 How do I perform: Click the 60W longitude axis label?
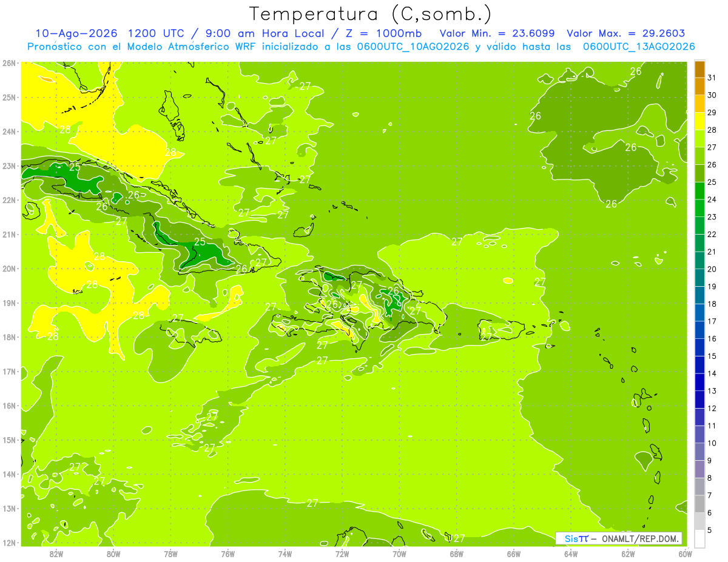pos(686,554)
